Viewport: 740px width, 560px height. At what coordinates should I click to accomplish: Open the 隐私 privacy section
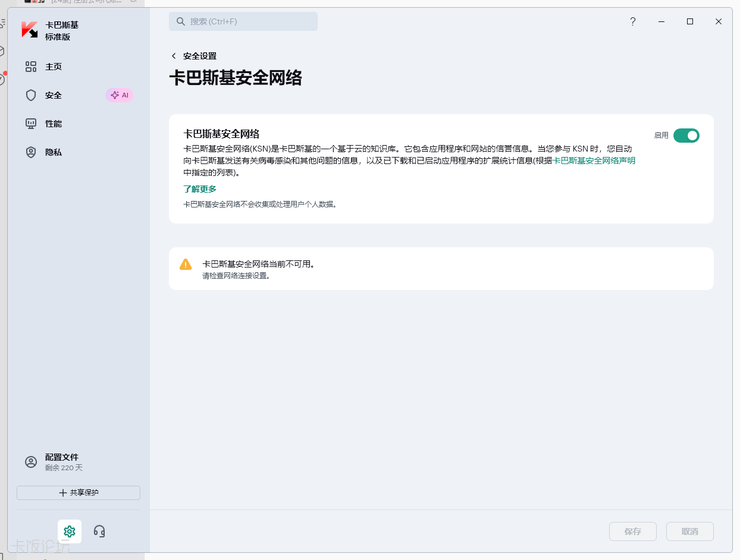[x=54, y=152]
